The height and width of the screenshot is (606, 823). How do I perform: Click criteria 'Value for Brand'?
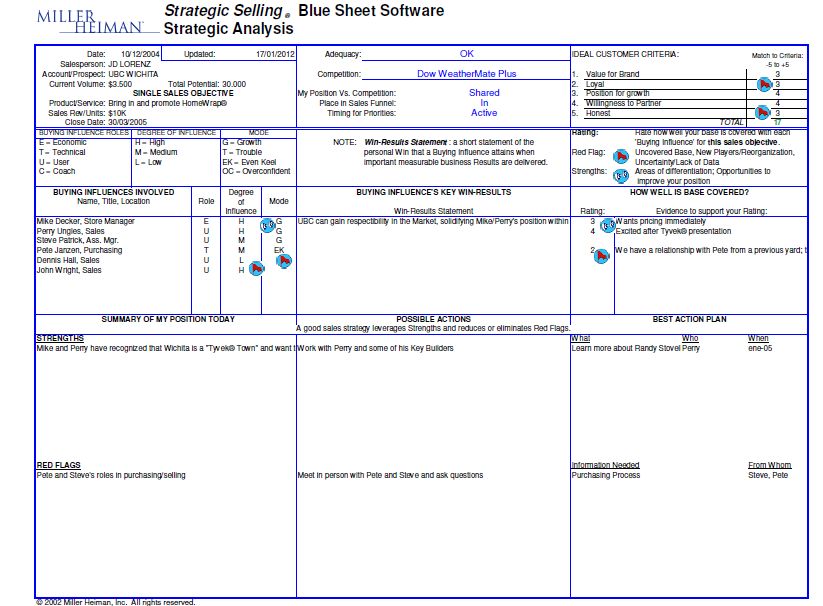[x=612, y=74]
